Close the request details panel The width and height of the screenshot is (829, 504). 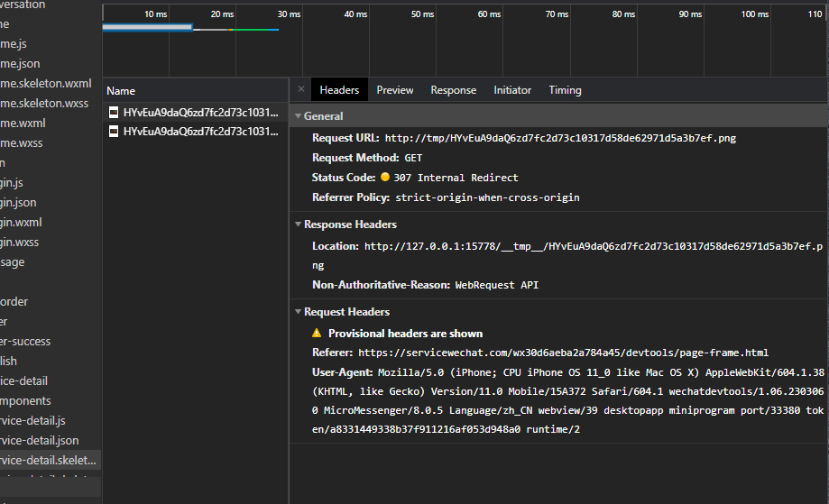(x=301, y=89)
